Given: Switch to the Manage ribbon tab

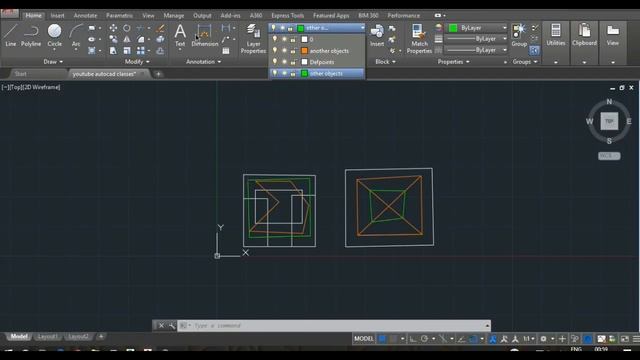Looking at the screenshot, I should pyautogui.click(x=173, y=16).
